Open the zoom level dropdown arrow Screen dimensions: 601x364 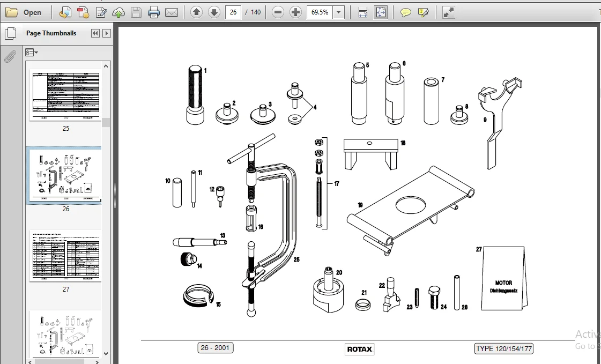[x=338, y=12]
